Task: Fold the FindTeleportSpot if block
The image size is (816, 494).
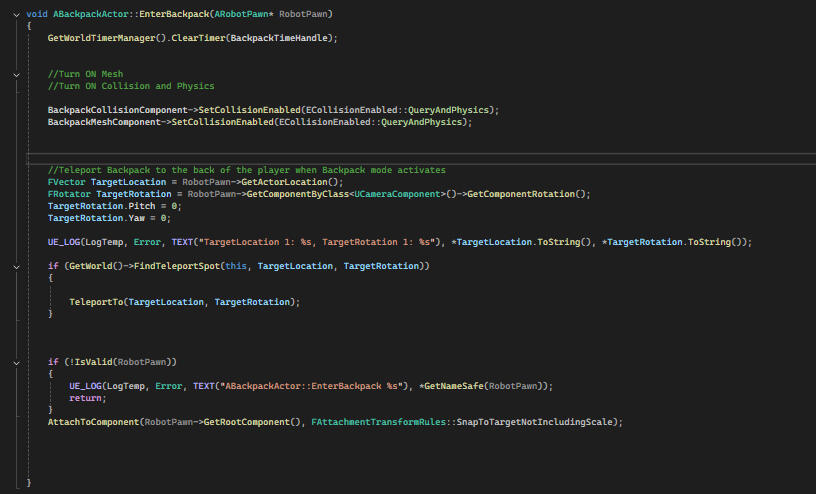Action: [18, 266]
